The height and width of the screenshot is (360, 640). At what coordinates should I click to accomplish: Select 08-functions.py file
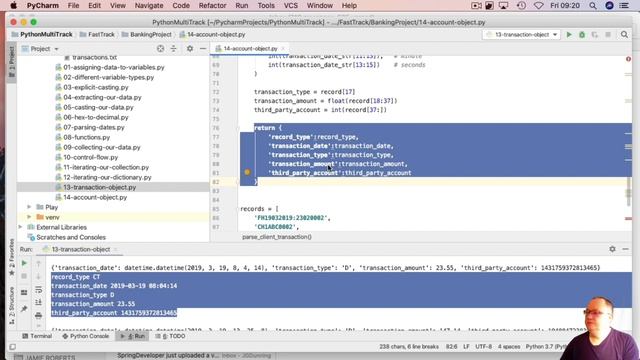click(x=87, y=137)
